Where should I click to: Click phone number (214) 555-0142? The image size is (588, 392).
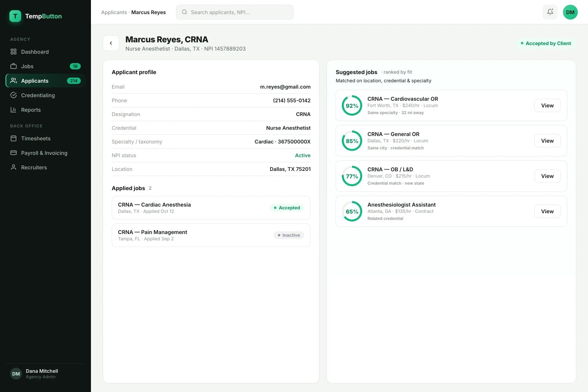pyautogui.click(x=292, y=100)
